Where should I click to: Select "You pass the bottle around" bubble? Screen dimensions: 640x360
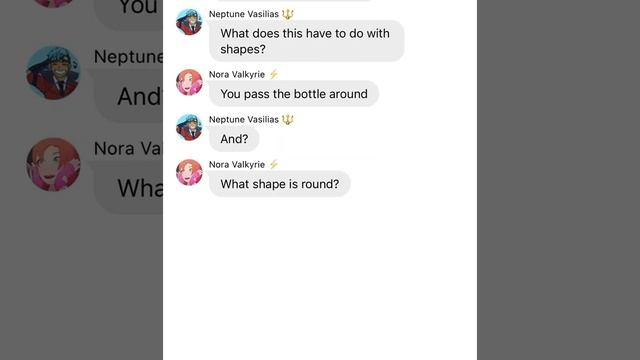[x=294, y=94]
